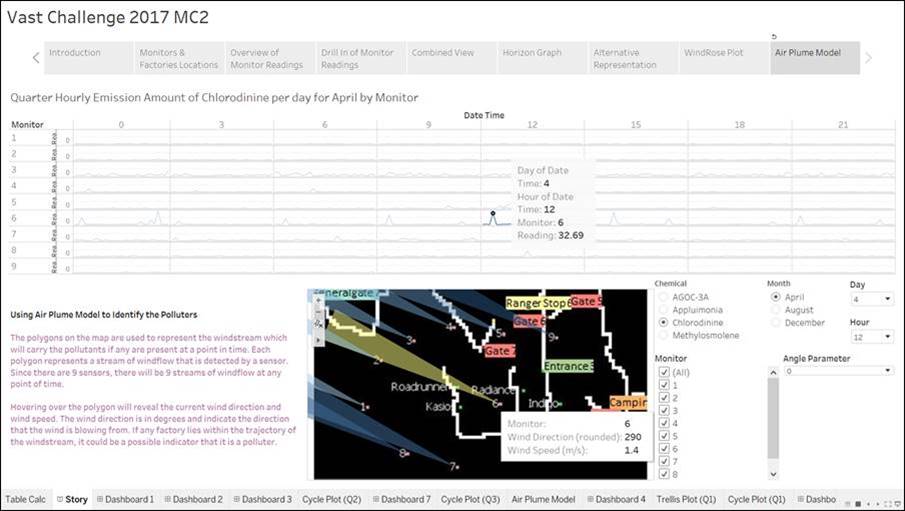Go to the previous story point arrow
Screen dimensions: 905x511
[36, 58]
